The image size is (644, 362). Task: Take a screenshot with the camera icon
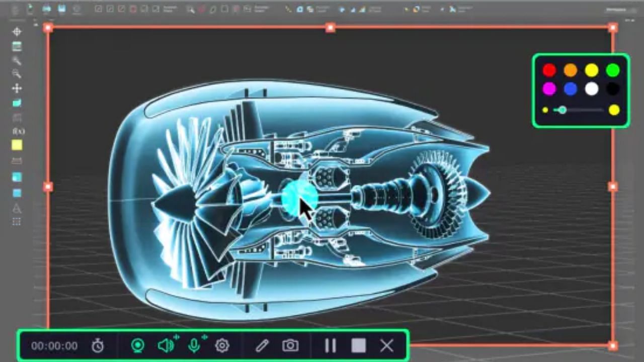click(x=290, y=345)
